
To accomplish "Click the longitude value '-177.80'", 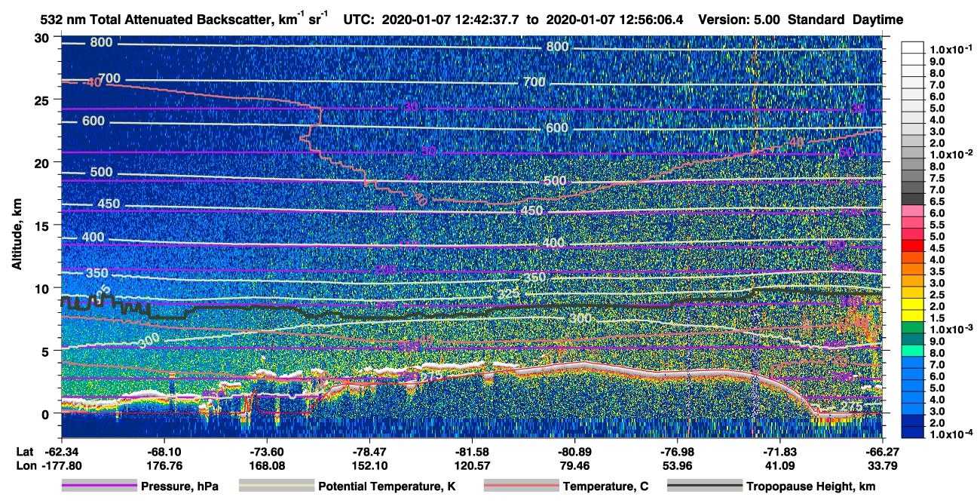I will pos(61,466).
